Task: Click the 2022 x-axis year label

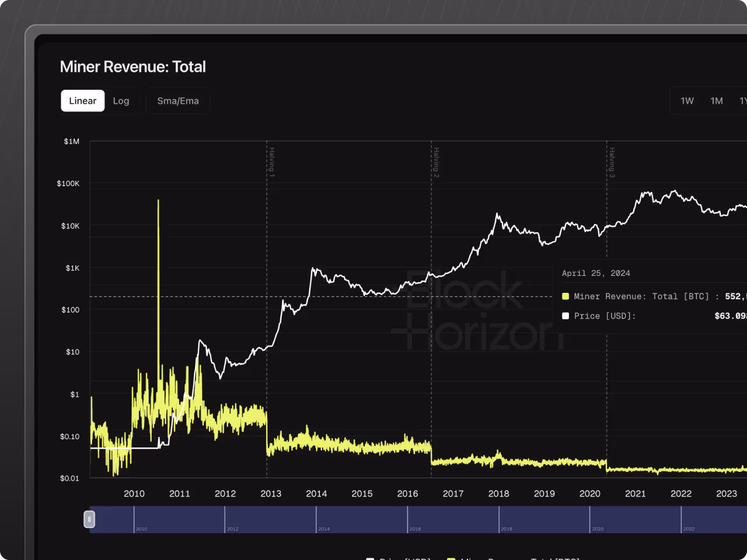Action: tap(681, 494)
